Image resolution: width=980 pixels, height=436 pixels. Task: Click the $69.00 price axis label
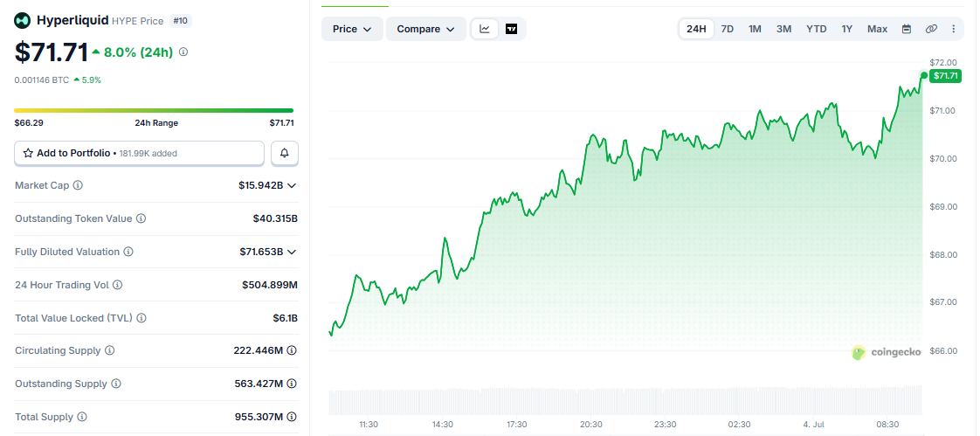pyautogui.click(x=943, y=206)
